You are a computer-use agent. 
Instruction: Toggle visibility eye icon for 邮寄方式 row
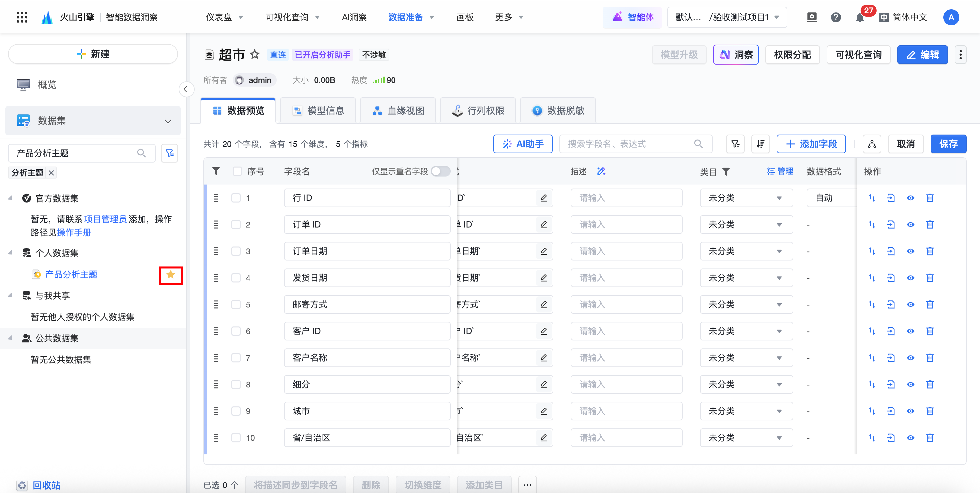point(910,304)
